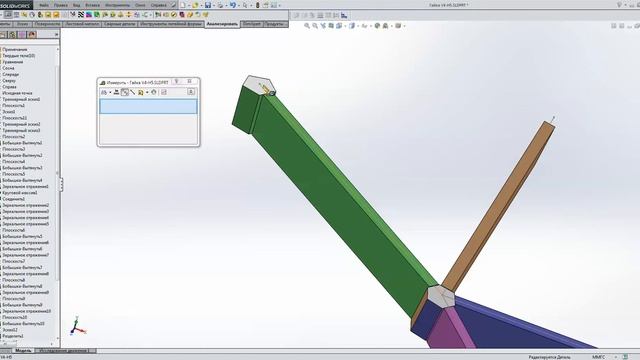This screenshot has width=640, height=360.
Task: Open Edit Appearance tool
Action: click(x=377, y=26)
